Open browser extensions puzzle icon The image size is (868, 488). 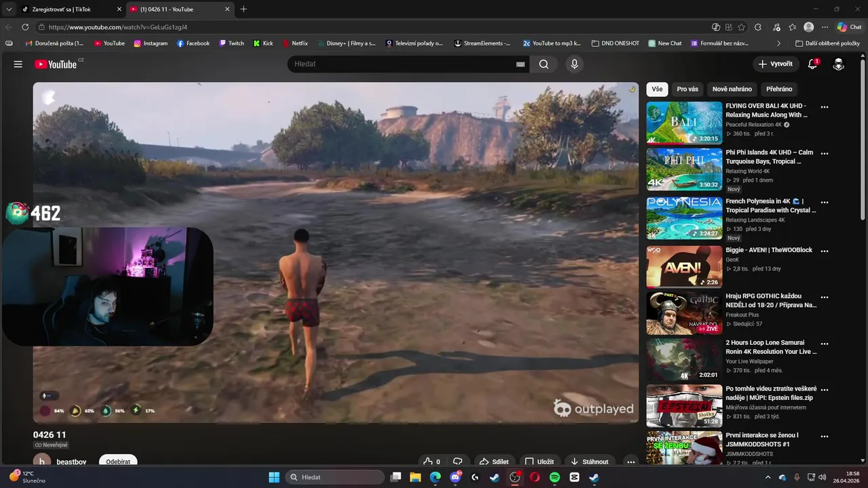tap(758, 27)
